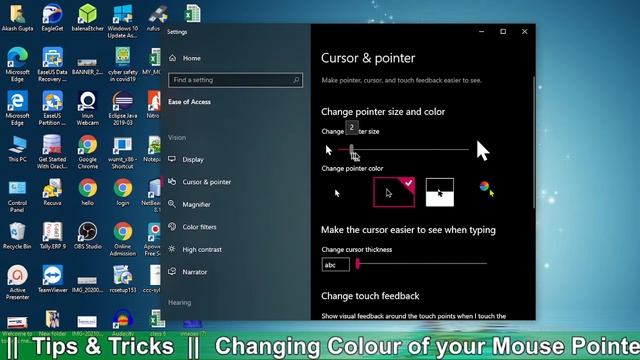Select Eclipse Java 2019-03 desktop icon
Screen dimensions: 640x360
point(122,108)
